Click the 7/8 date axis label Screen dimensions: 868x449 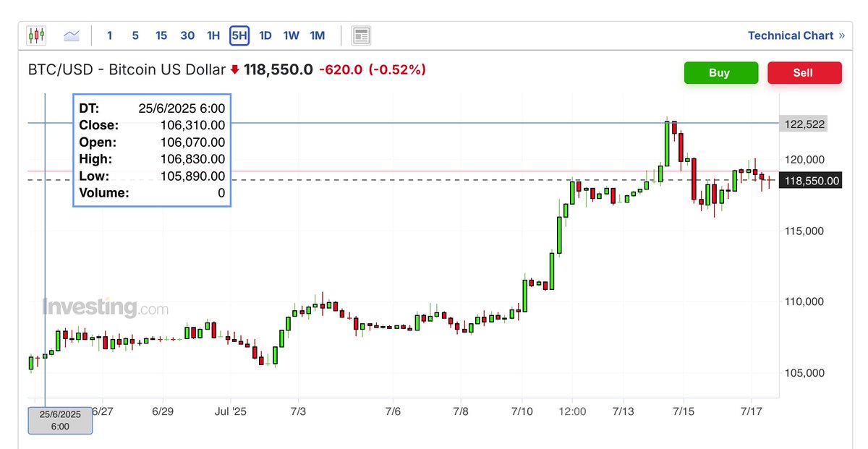461,411
